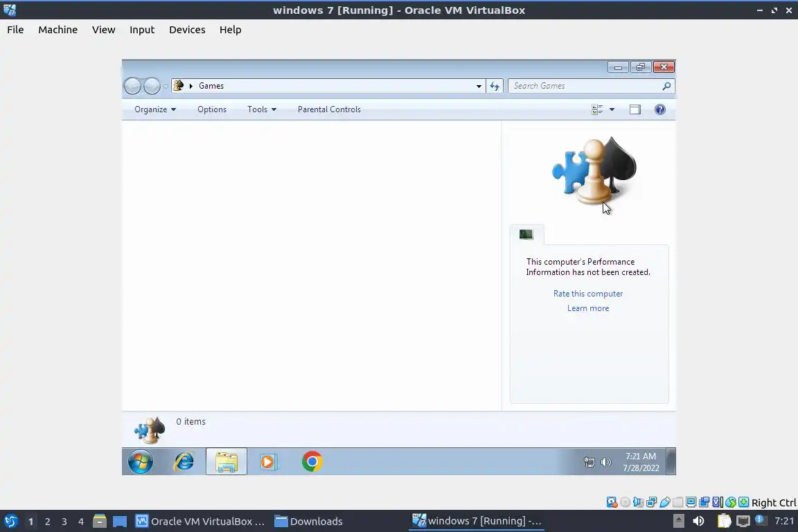
Task: Click the VirtualBox display status icon
Action: [691, 502]
